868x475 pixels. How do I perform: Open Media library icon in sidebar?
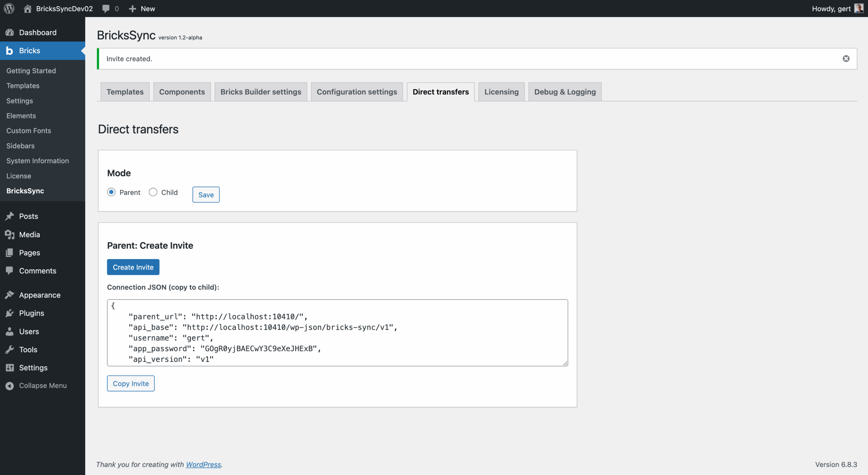point(10,234)
